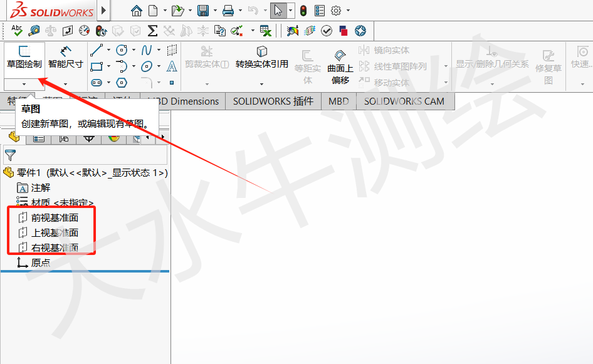Choose the sketch Text tool

coord(172,67)
